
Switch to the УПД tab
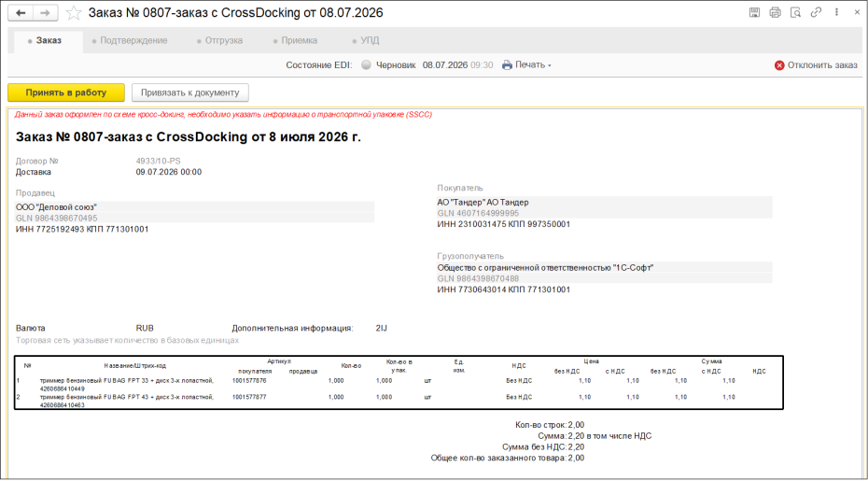[x=366, y=40]
